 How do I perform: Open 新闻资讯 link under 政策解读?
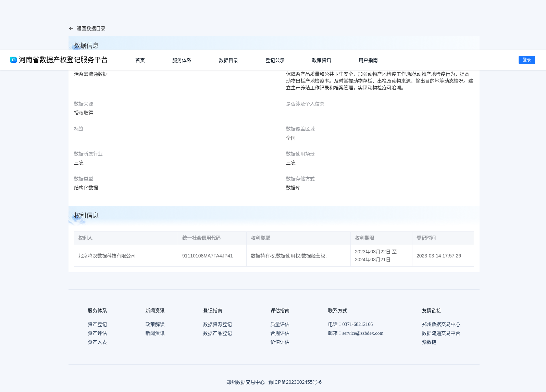[x=155, y=333]
